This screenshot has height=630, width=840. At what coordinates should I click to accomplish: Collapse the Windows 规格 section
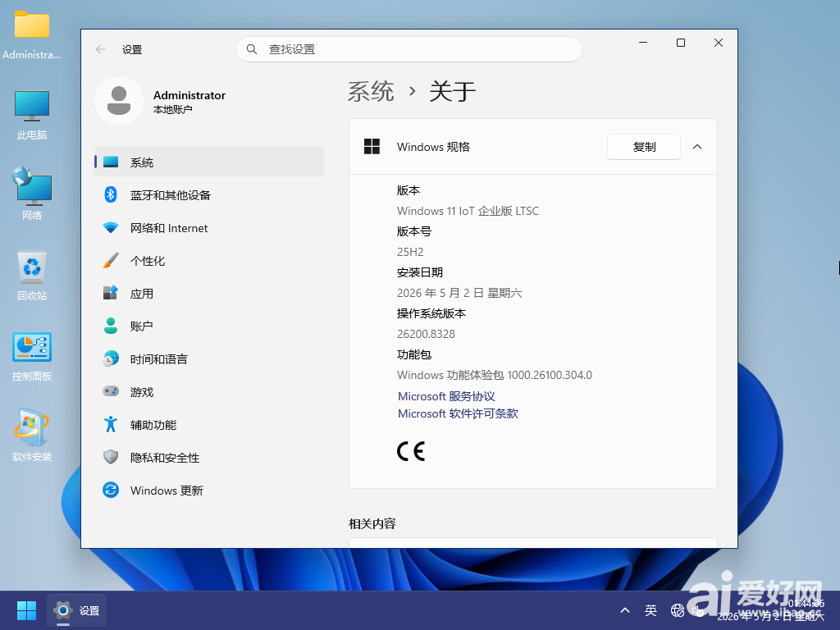(x=697, y=147)
